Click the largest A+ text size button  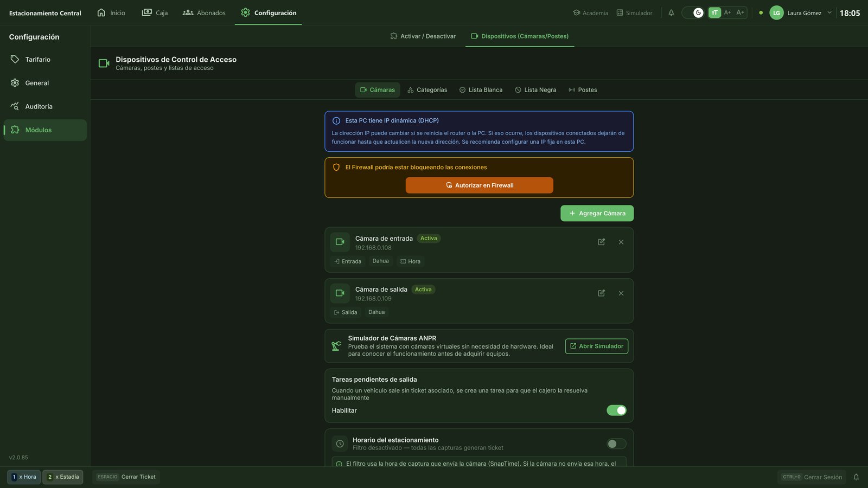(x=741, y=12)
